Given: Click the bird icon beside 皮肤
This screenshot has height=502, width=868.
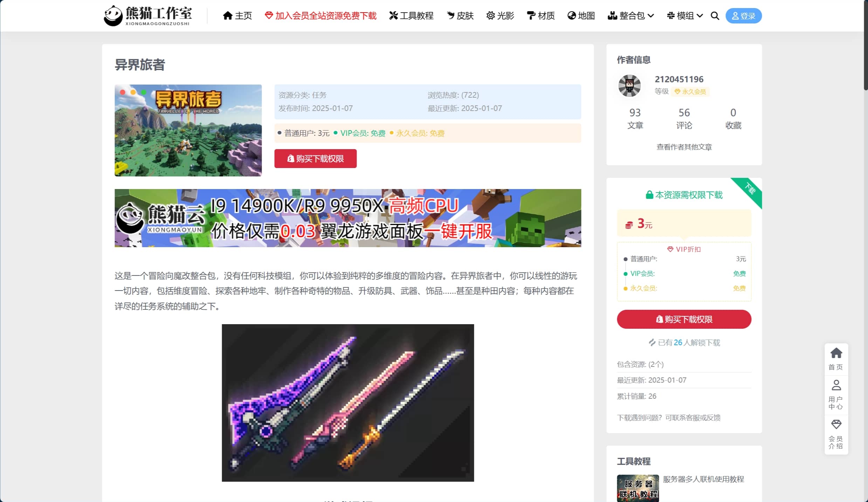Looking at the screenshot, I should point(450,16).
